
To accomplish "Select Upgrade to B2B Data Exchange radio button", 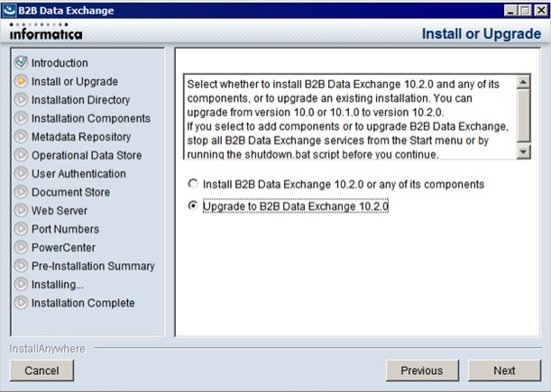I will coord(193,205).
